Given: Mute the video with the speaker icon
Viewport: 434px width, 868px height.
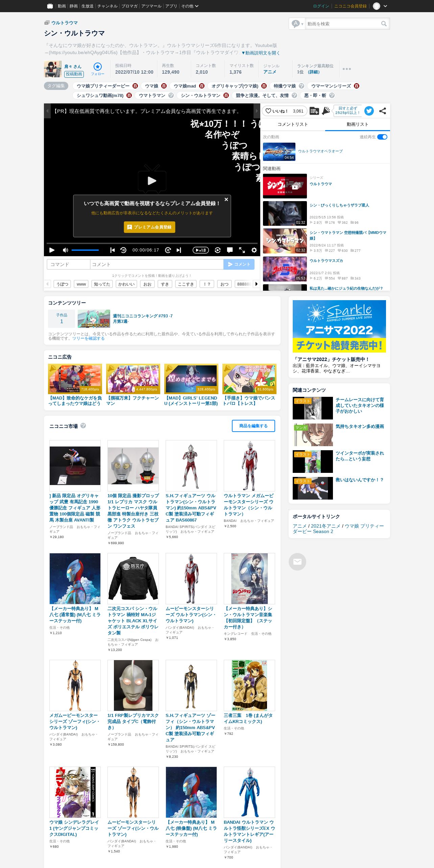Looking at the screenshot, I should click(x=66, y=250).
